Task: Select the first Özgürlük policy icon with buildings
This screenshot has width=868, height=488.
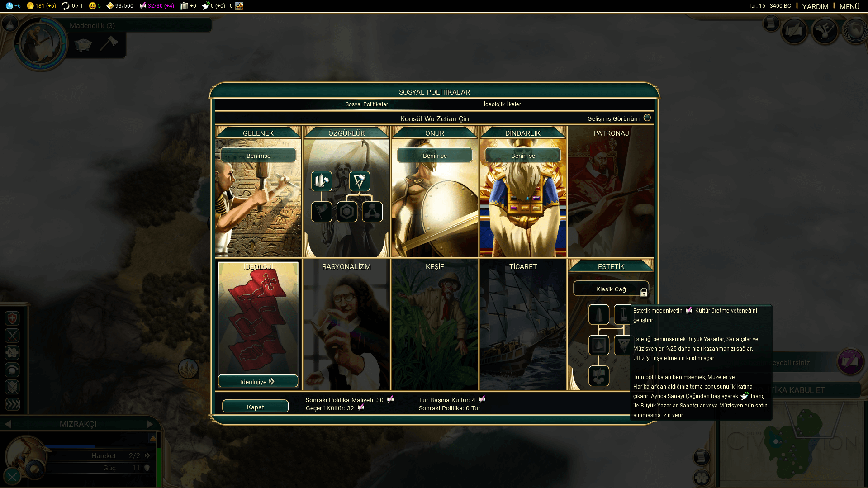Action: tap(322, 181)
